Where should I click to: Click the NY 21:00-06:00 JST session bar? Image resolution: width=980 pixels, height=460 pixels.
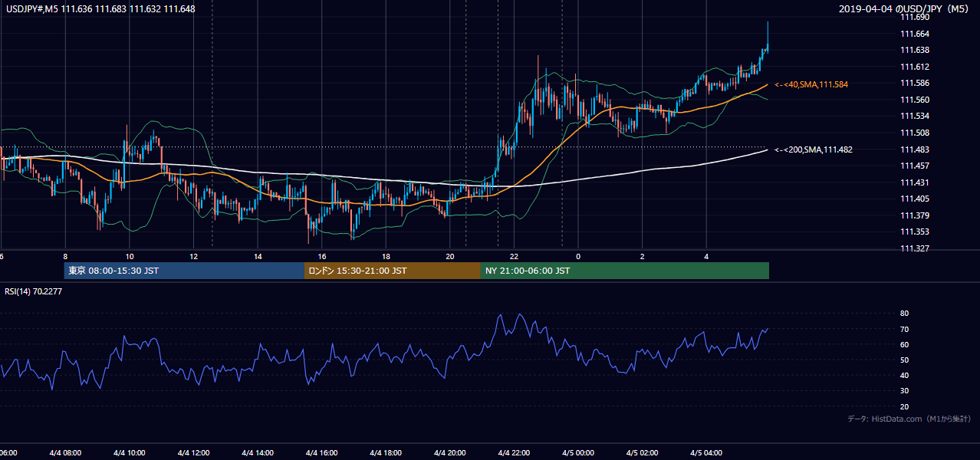625,271
